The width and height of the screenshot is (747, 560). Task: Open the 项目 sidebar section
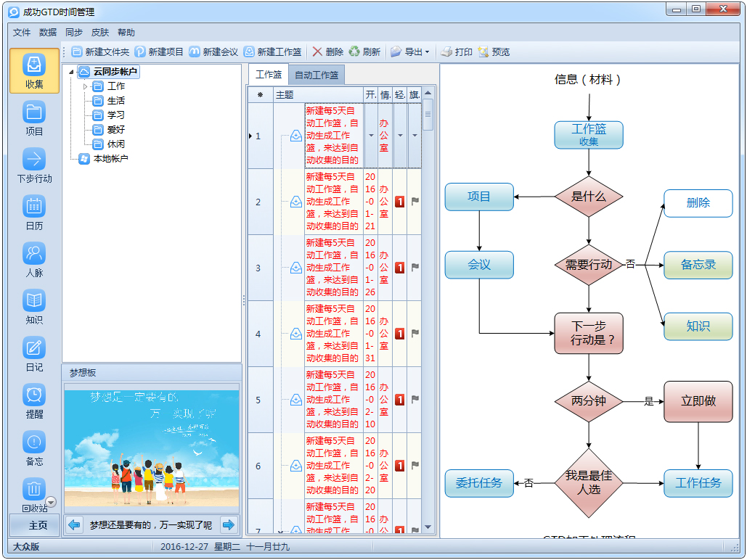coord(34,118)
